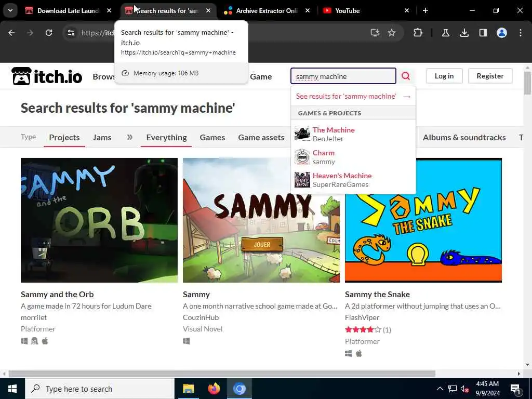The height and width of the screenshot is (399, 532).
Task: Close the Download Late Launch tab
Action: tap(109, 10)
